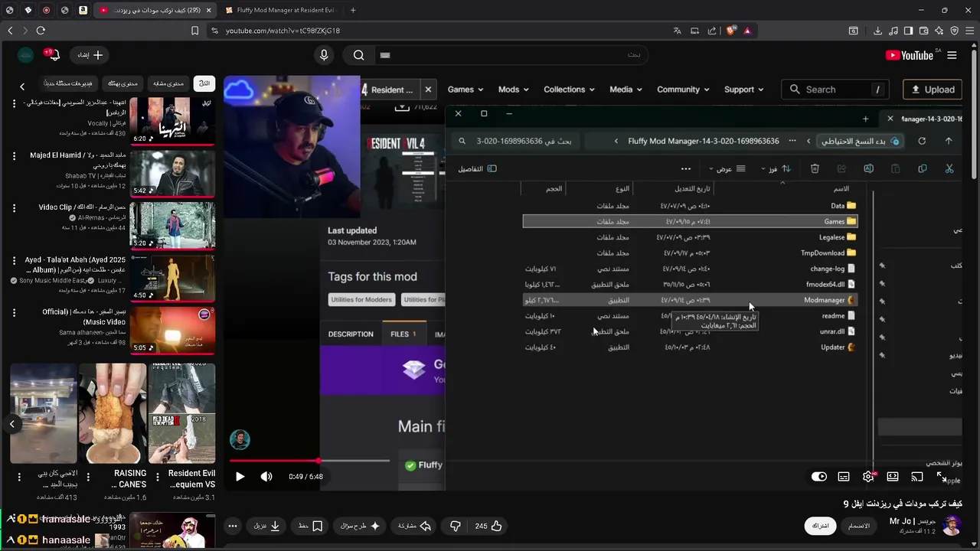Expand Media menu on Nexus Mods
This screenshot has width=980, height=551.
626,90
